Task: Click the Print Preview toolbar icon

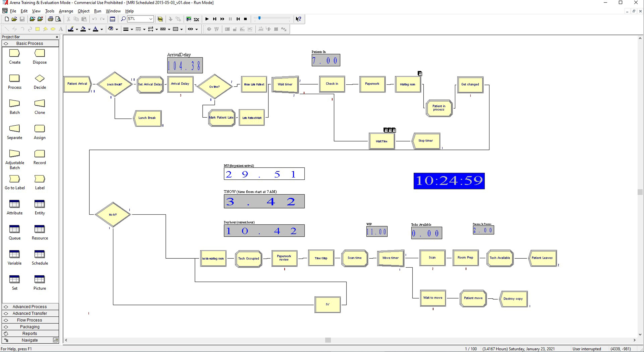Action: click(58, 19)
